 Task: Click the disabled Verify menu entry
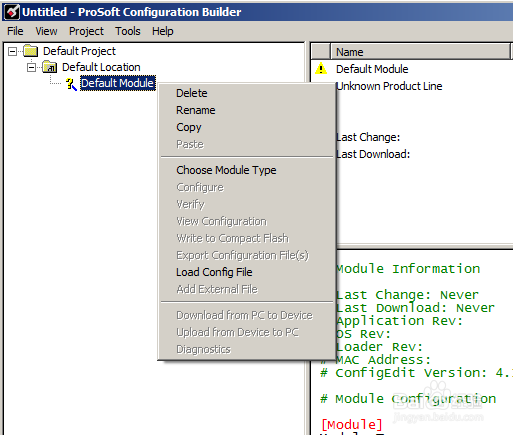190,204
